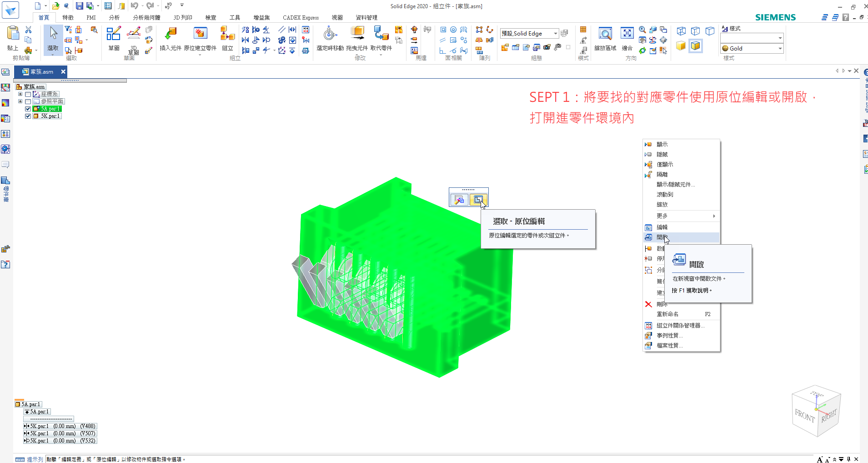
Task: Select shaded with visible edges cube style
Action: pos(695,46)
